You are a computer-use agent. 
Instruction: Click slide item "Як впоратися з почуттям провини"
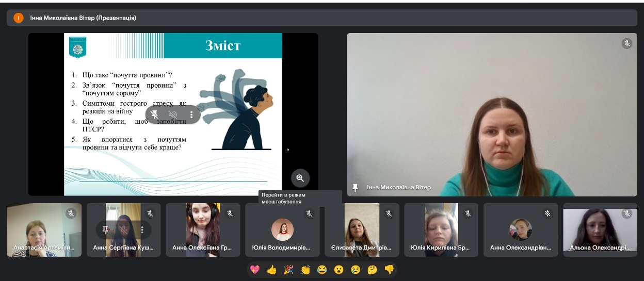pyautogui.click(x=134, y=143)
